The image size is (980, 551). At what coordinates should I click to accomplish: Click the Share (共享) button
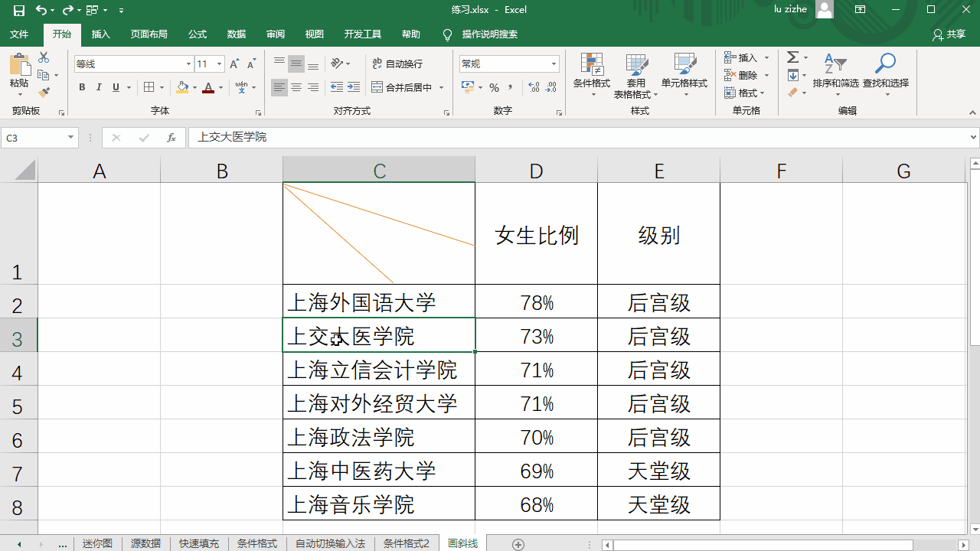click(x=949, y=34)
